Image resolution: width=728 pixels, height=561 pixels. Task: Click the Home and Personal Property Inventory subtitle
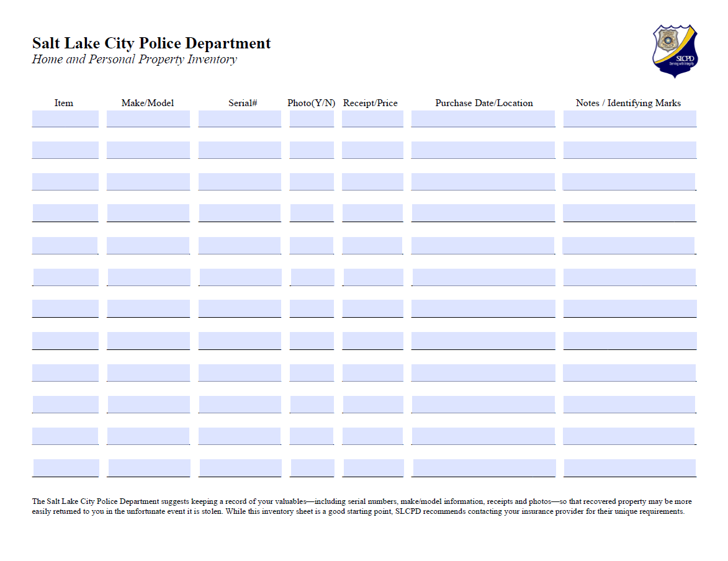click(x=134, y=60)
